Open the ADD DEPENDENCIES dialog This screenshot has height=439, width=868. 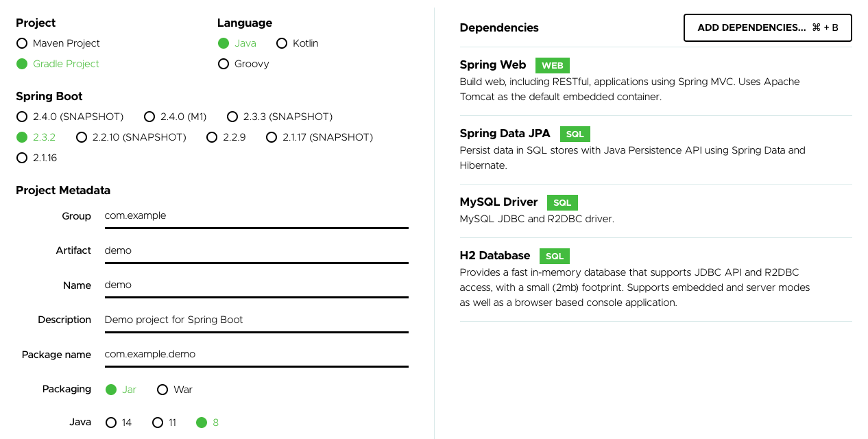767,27
